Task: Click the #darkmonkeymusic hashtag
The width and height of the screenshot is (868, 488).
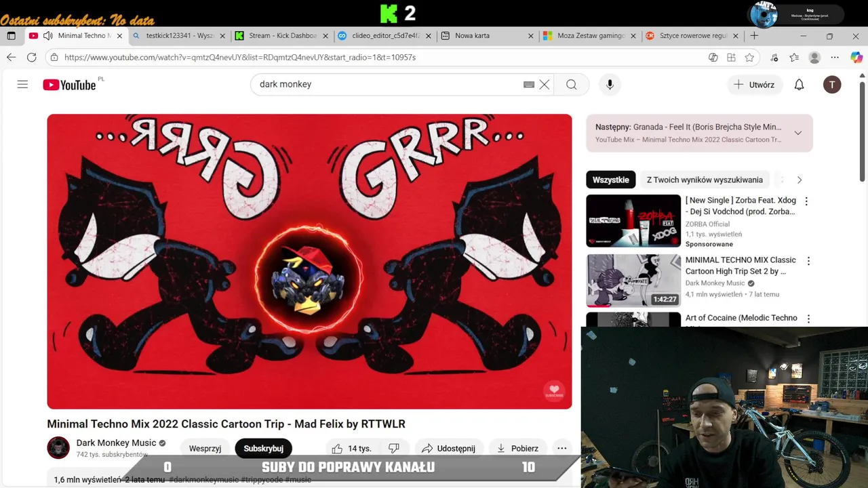Action: tap(203, 480)
